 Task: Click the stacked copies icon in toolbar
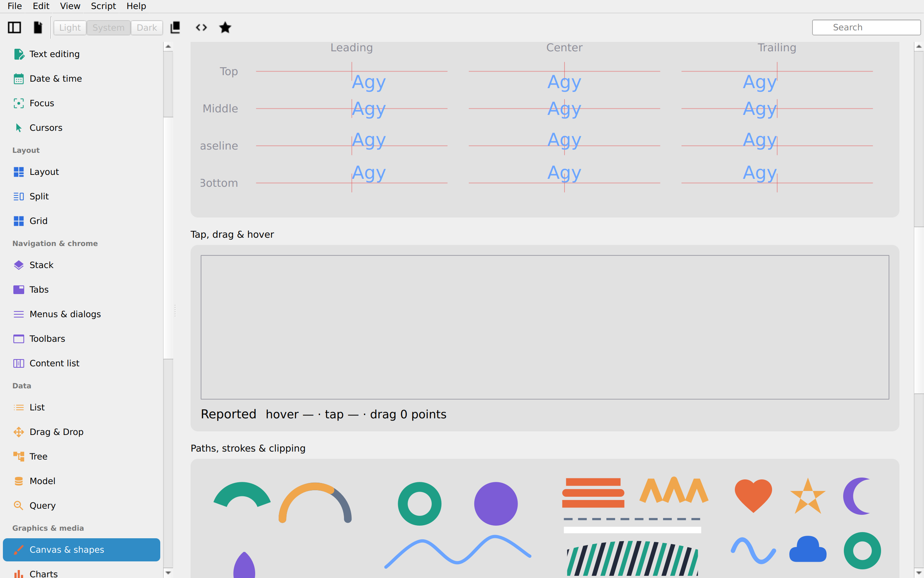175,27
